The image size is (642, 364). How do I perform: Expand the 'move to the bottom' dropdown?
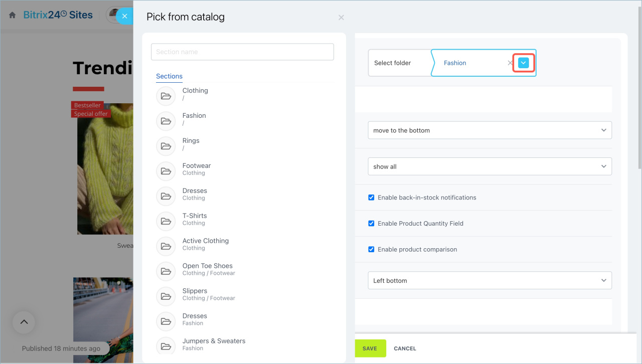pos(490,130)
